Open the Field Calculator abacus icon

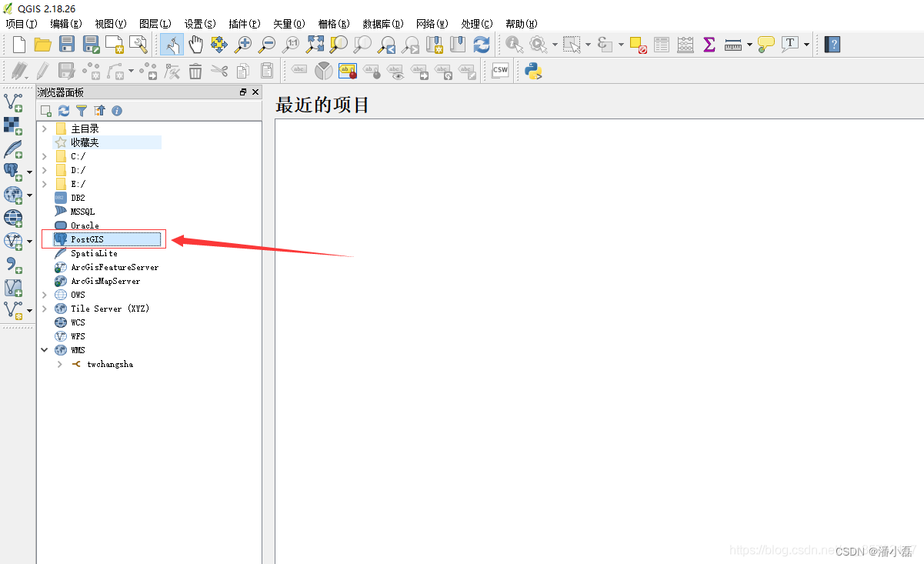(x=685, y=45)
